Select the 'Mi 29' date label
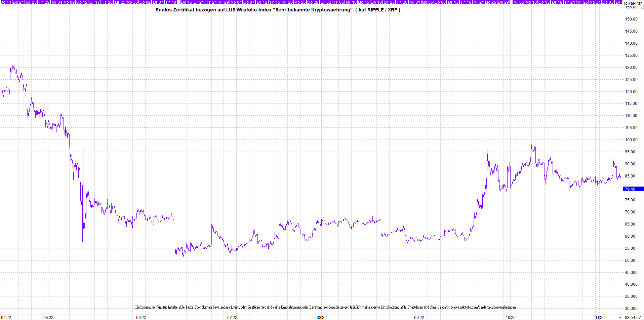The image size is (644, 320). tap(224, 2)
